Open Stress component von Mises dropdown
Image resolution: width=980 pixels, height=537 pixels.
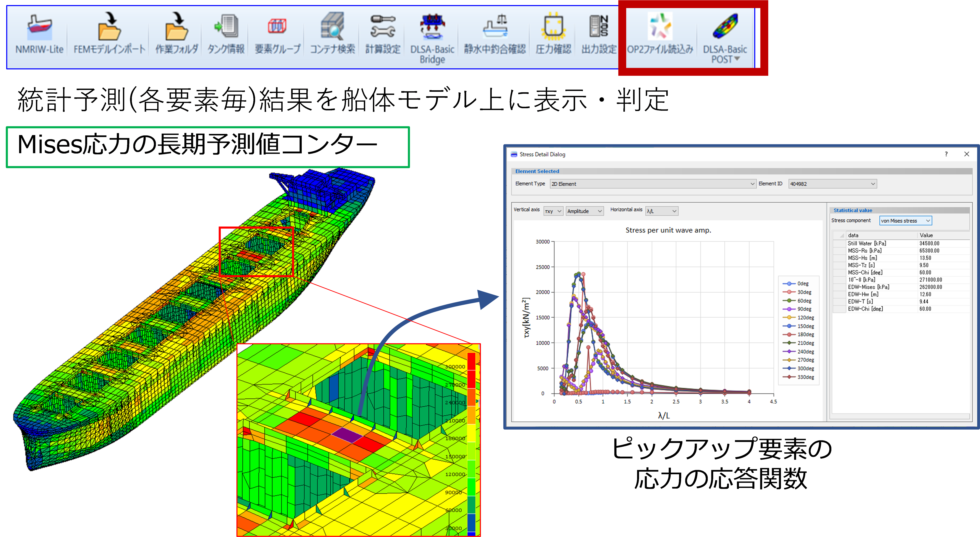coord(906,221)
